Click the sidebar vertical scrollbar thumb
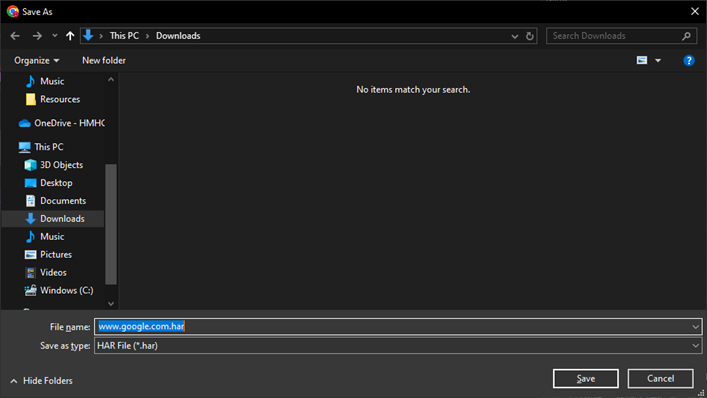This screenshot has width=707, height=398. click(x=111, y=224)
